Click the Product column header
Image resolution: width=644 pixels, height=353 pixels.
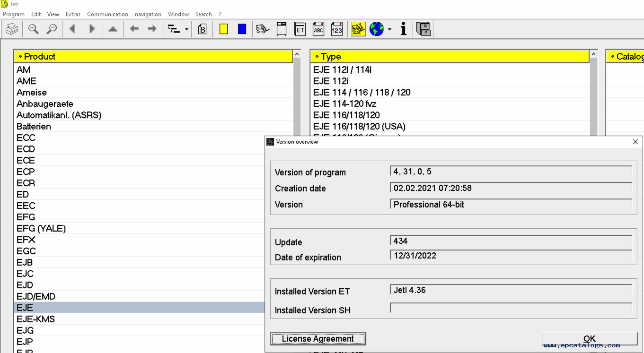coord(153,57)
